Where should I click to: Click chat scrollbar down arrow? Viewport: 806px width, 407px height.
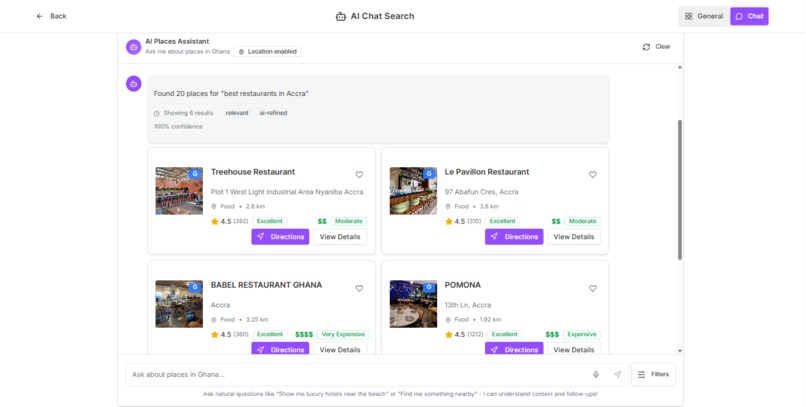click(680, 351)
